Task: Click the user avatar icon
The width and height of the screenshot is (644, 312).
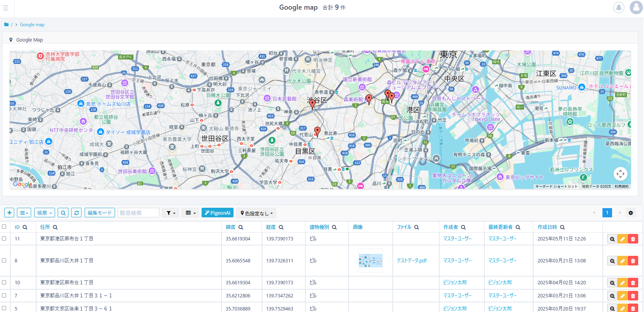Action: pos(636,7)
